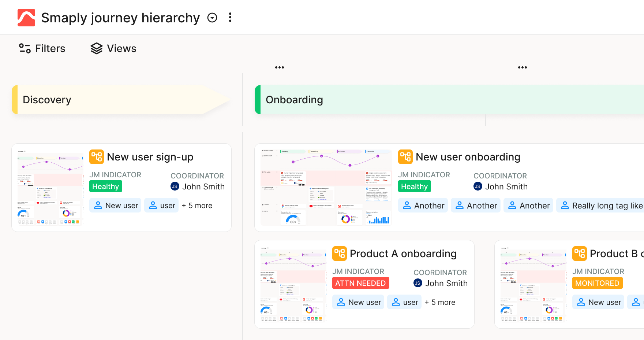Open the New user sign-up title
Image resolution: width=644 pixels, height=340 pixels.
click(150, 157)
